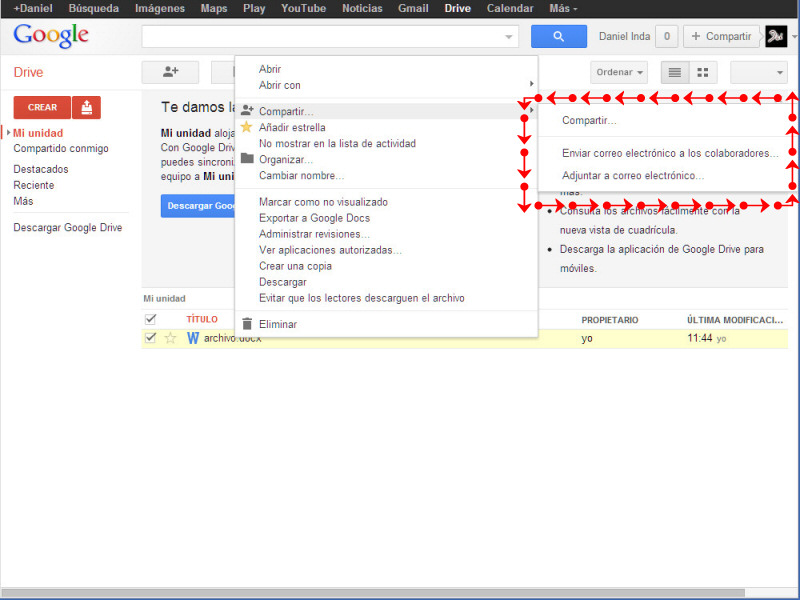Select Eliminar with trash icon

point(386,324)
